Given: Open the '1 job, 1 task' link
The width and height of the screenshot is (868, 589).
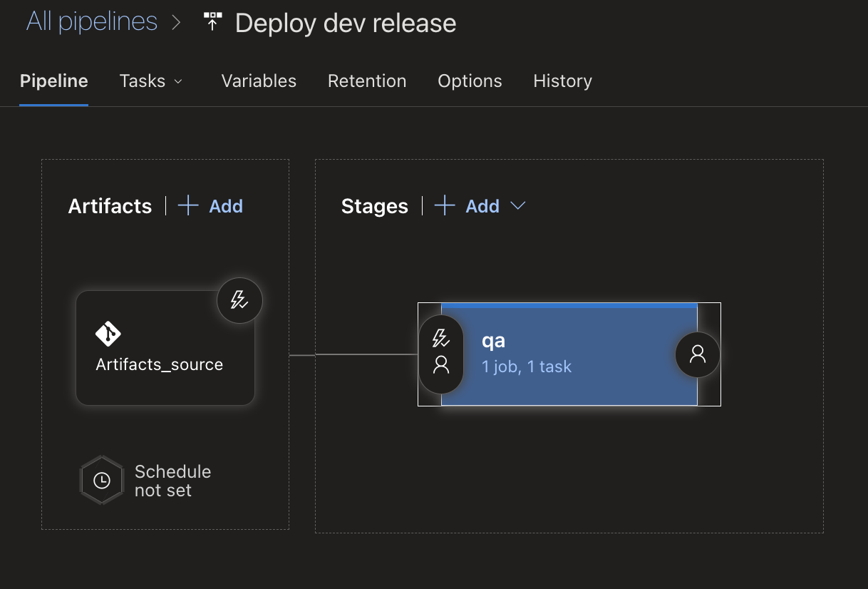Looking at the screenshot, I should [527, 367].
